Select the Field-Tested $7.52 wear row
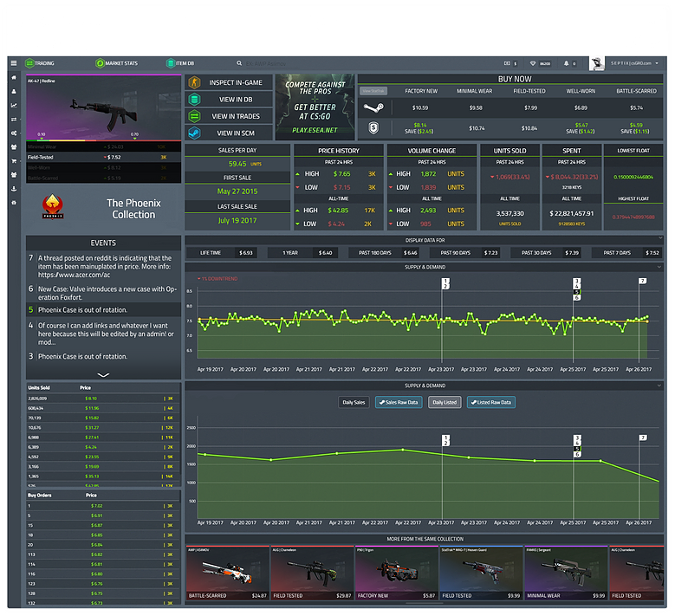This screenshot has width=675, height=616. (103, 157)
